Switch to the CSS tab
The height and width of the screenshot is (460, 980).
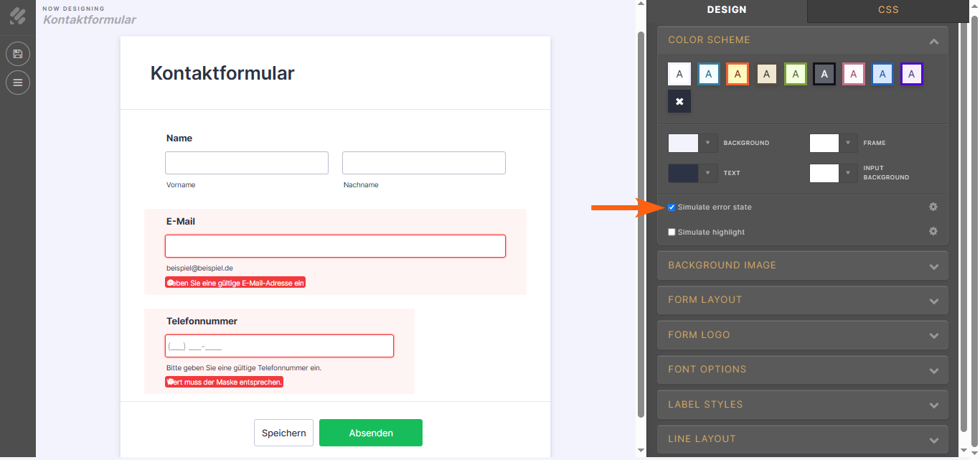tap(888, 10)
